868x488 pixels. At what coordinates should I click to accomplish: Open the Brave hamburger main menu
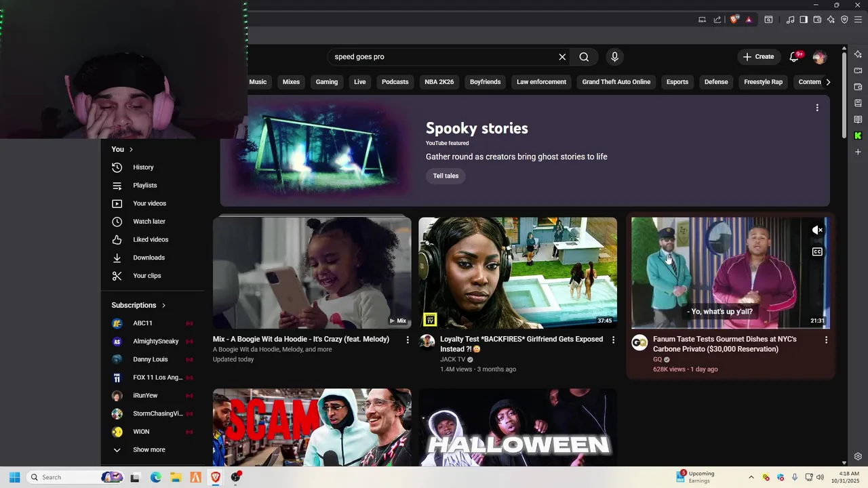[x=858, y=20]
